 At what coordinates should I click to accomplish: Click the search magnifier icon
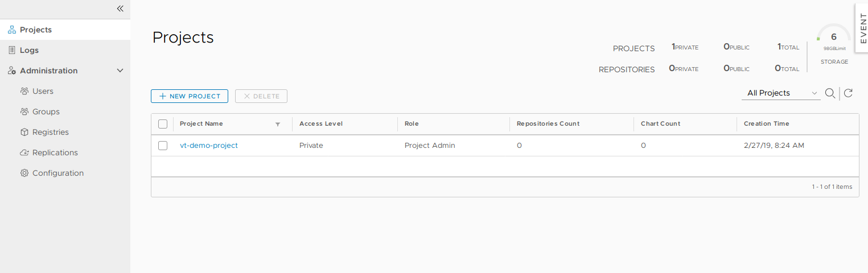[830, 93]
